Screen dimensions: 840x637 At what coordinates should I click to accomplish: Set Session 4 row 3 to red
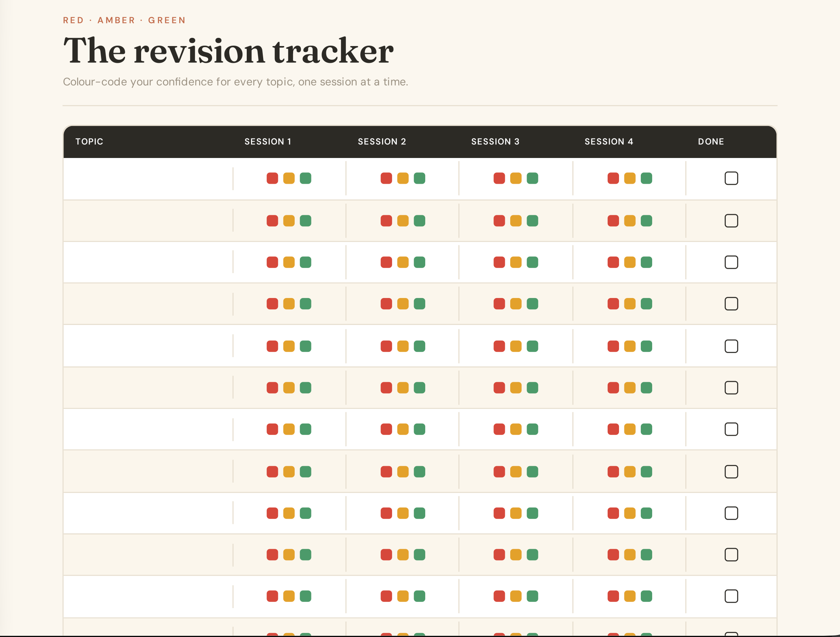[613, 262]
